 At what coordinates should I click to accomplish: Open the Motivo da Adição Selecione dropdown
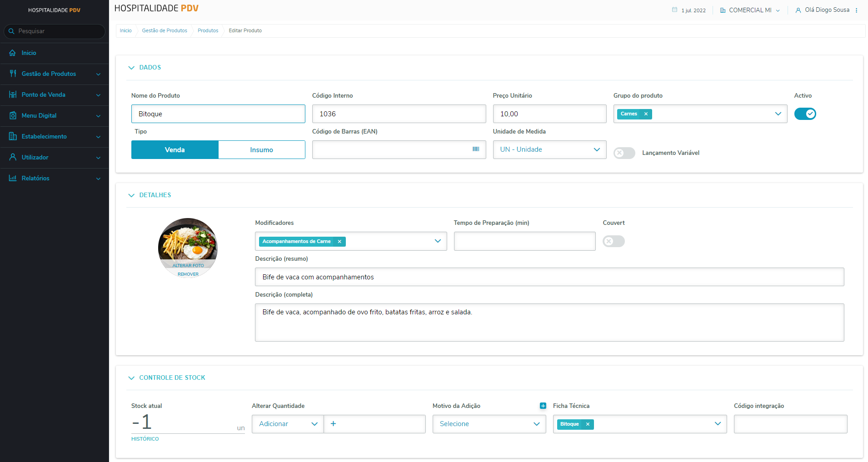[x=489, y=424]
